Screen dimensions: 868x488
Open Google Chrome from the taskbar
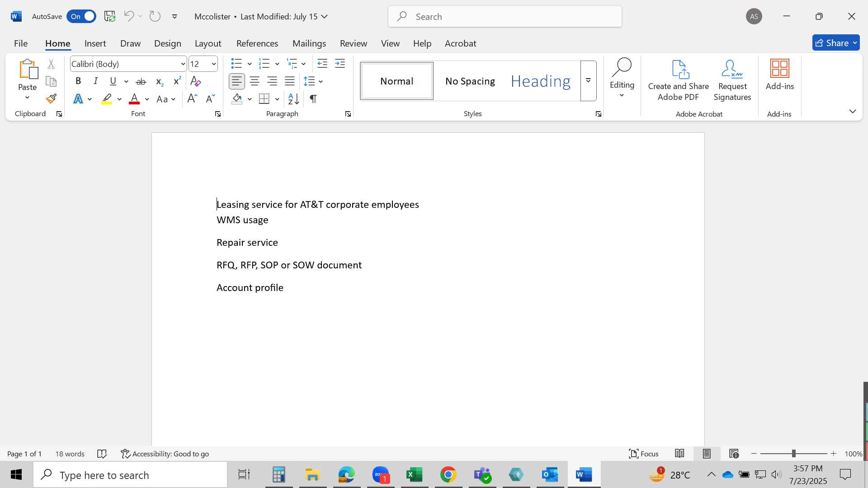pyautogui.click(x=448, y=474)
